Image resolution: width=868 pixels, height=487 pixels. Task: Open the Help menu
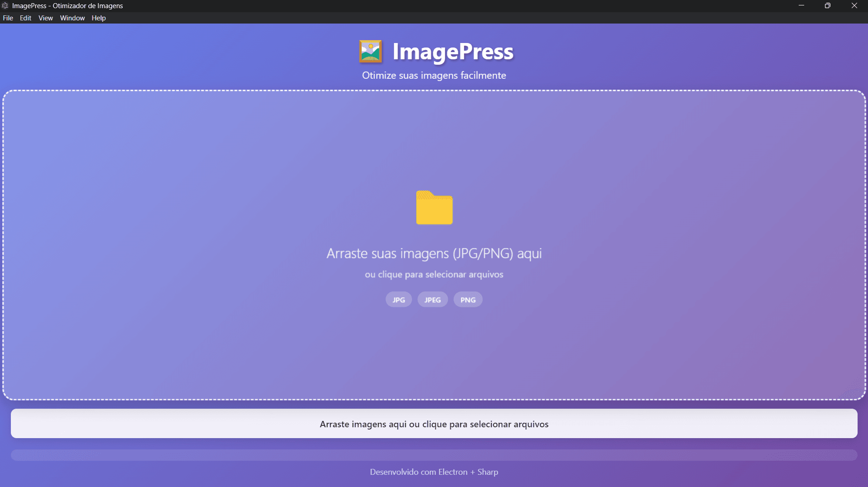click(x=99, y=18)
